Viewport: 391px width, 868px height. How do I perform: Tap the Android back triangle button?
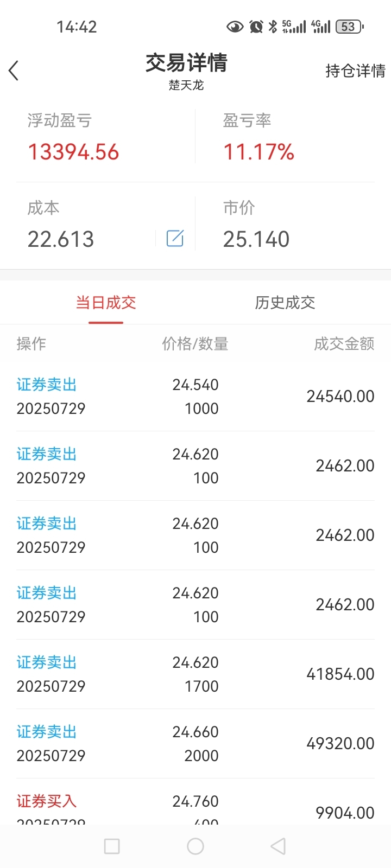click(278, 846)
